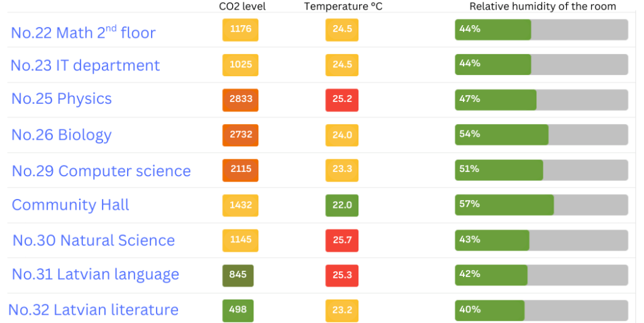Open the No.23 IT department room
Screen dimensions: 644x323
[86, 65]
